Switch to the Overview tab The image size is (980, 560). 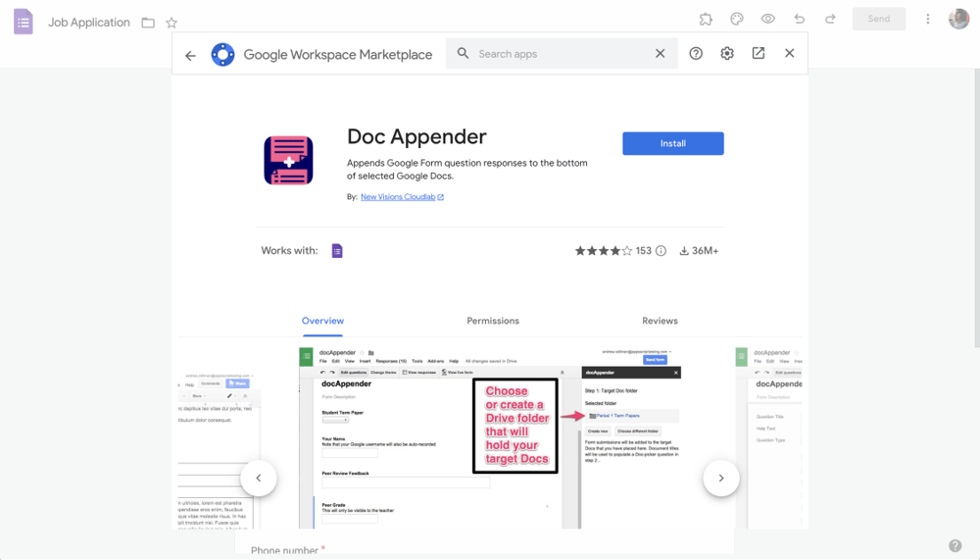pos(322,321)
